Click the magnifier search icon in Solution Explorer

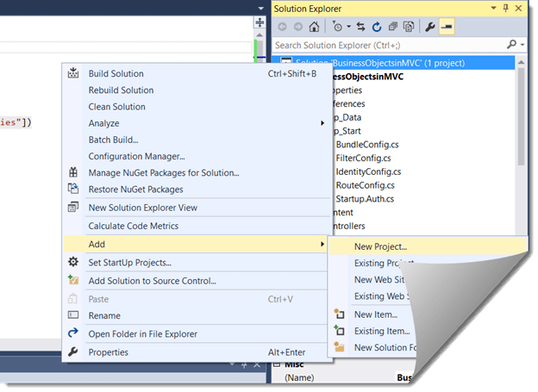(511, 44)
